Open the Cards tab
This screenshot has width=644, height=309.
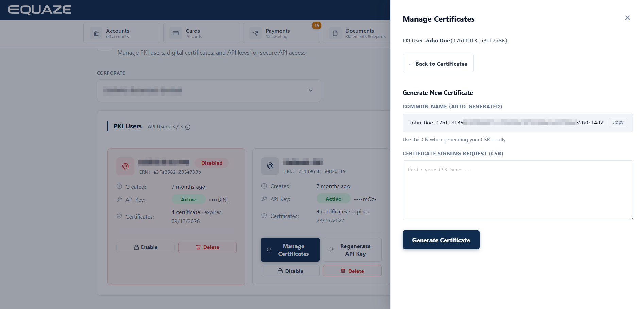(202, 33)
